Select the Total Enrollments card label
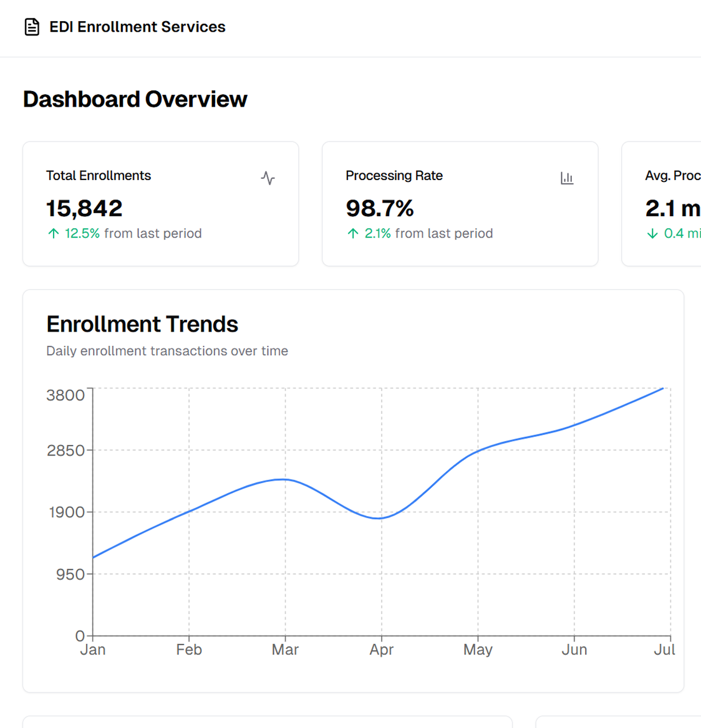The image size is (701, 728). point(99,176)
